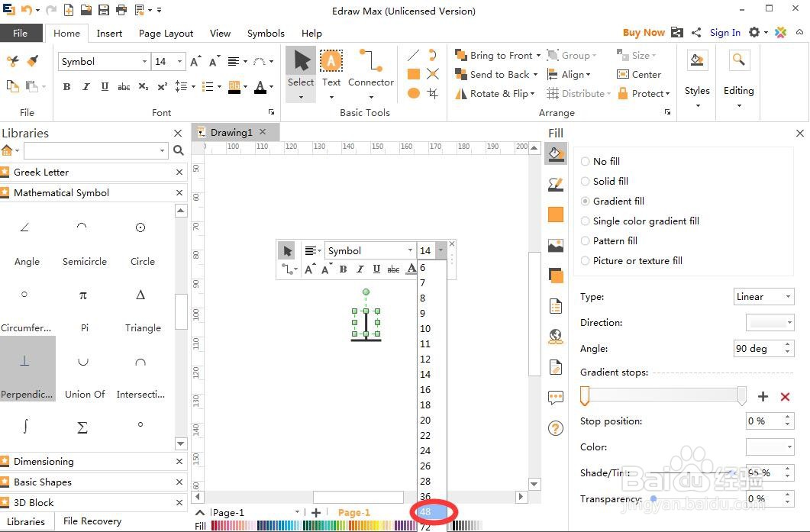Open the Shadow panel icon in sidebar
The height and width of the screenshot is (532, 810).
point(555,276)
